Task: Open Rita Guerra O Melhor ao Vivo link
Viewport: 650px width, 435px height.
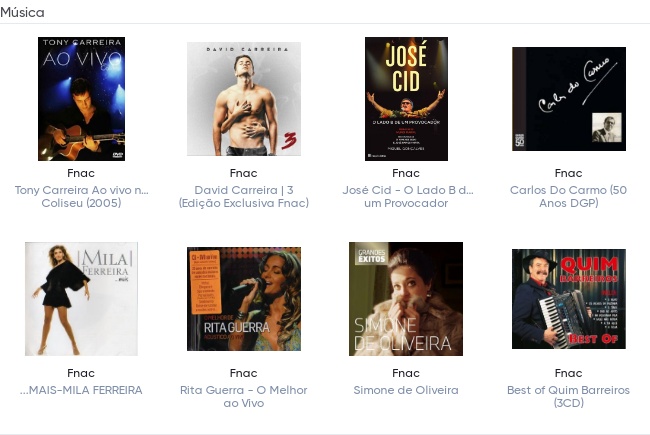Action: coord(244,396)
